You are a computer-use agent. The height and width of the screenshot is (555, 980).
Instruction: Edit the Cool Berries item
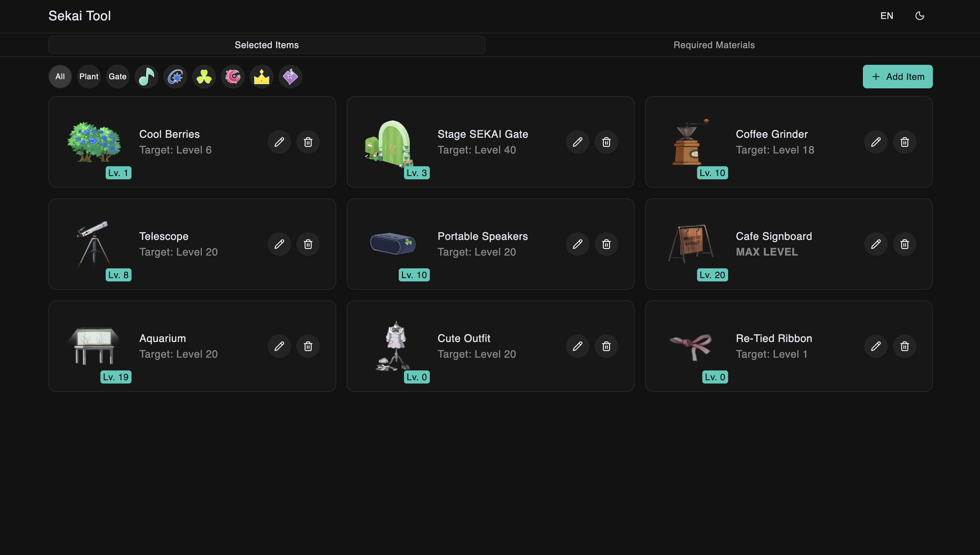click(x=279, y=142)
